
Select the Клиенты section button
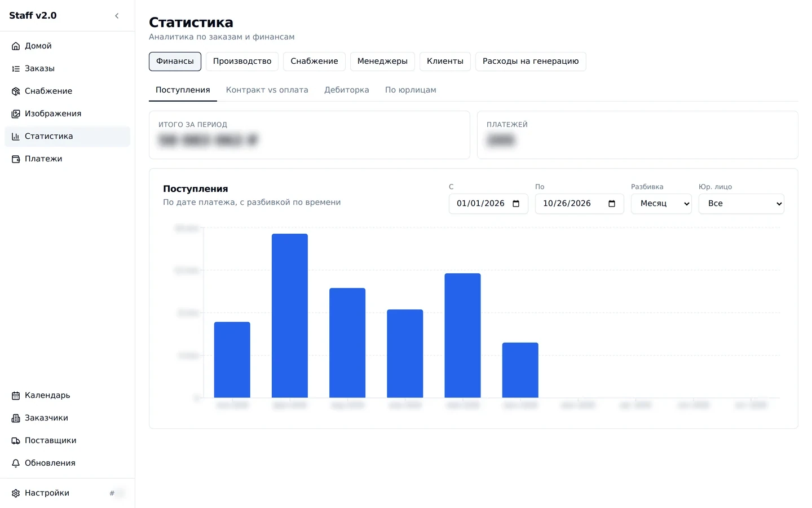coord(445,62)
